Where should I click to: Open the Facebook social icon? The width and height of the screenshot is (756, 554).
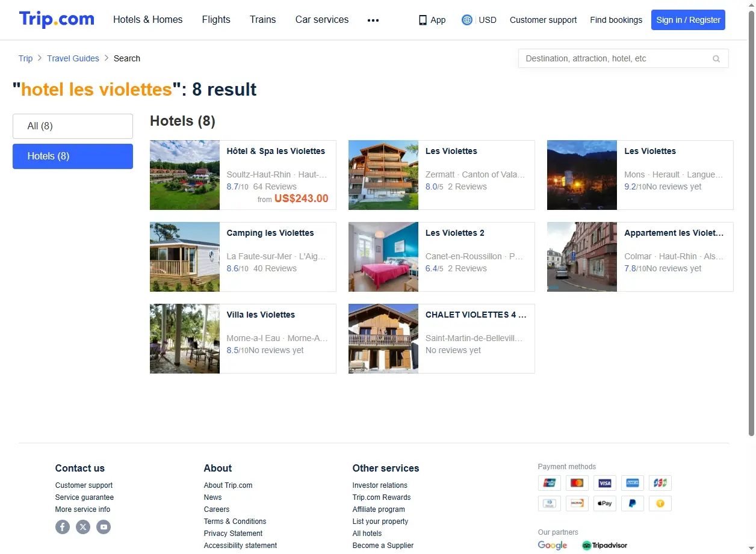point(63,527)
